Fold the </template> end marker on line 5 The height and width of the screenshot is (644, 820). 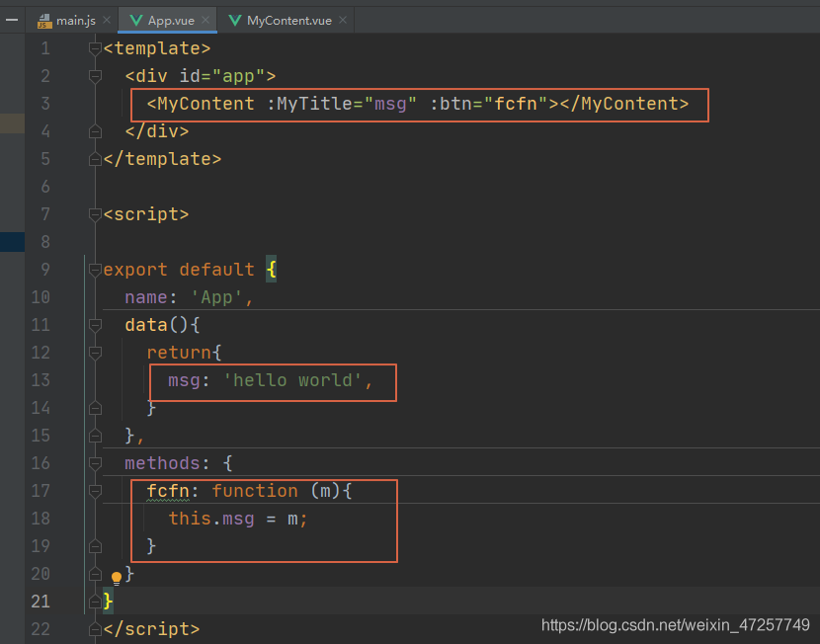(95, 159)
